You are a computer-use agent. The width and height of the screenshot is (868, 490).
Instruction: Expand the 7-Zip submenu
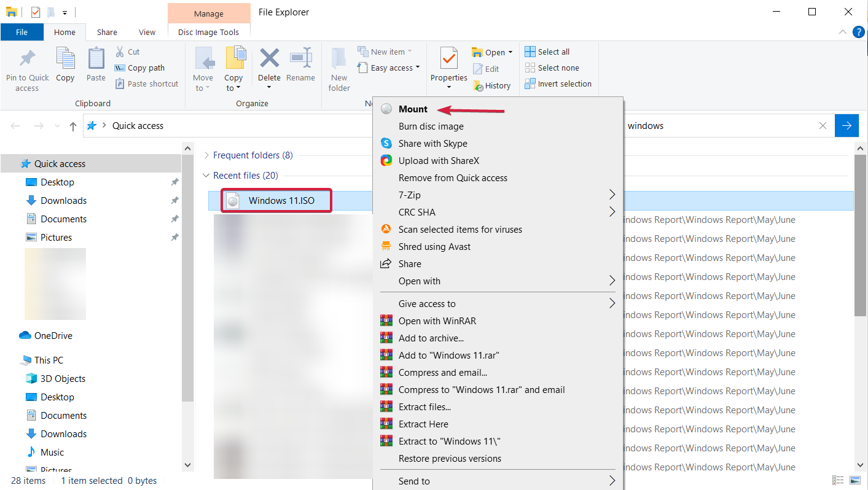point(498,195)
